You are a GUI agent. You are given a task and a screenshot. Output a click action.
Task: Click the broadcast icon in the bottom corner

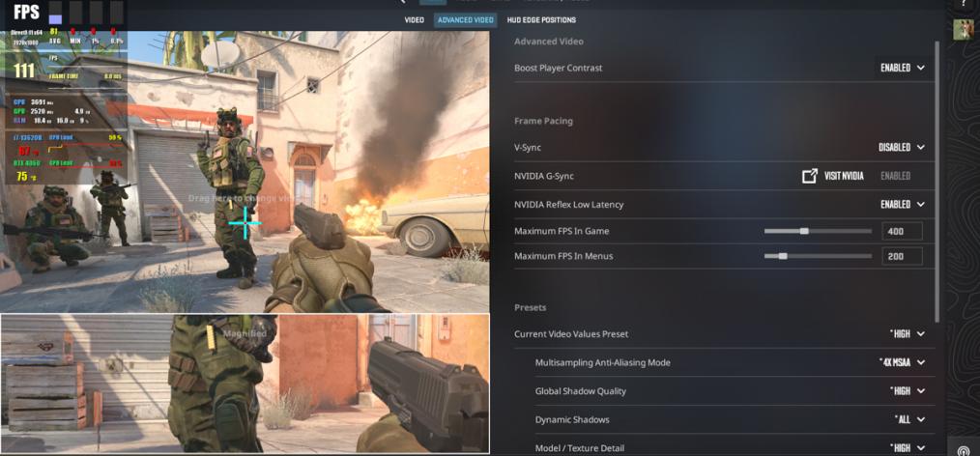[x=964, y=450]
